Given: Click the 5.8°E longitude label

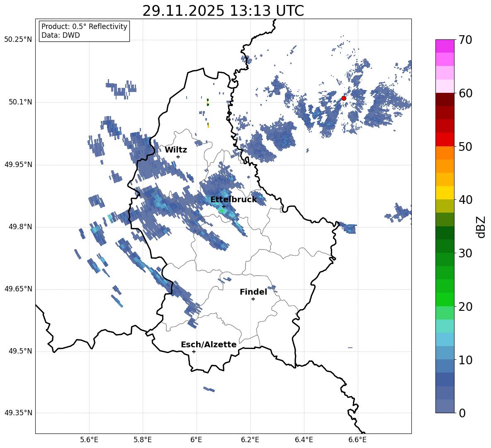Looking at the screenshot, I should point(143,440).
